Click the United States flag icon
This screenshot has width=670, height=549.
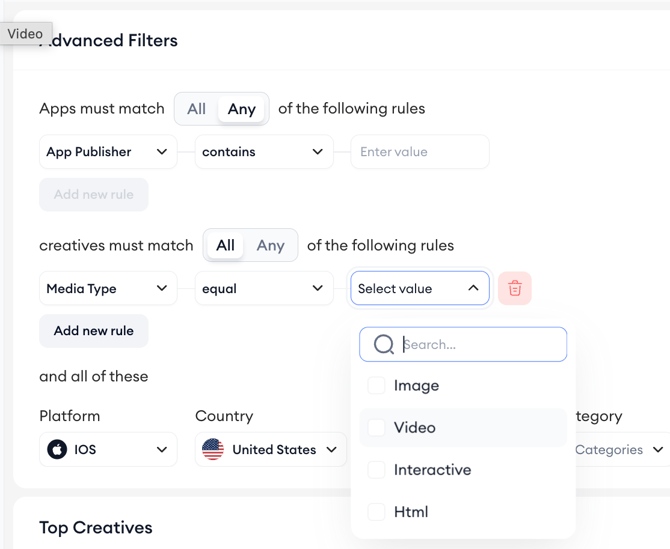point(213,449)
